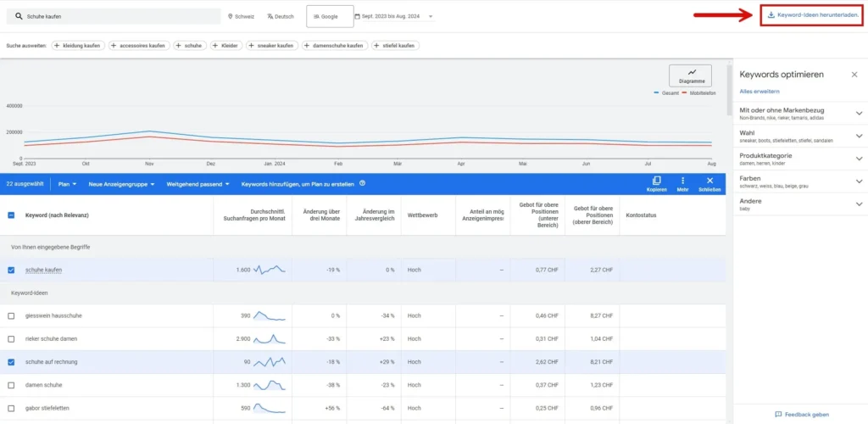Add the sneaker kaufen suggestion chip
The height and width of the screenshot is (424, 868).
point(270,45)
